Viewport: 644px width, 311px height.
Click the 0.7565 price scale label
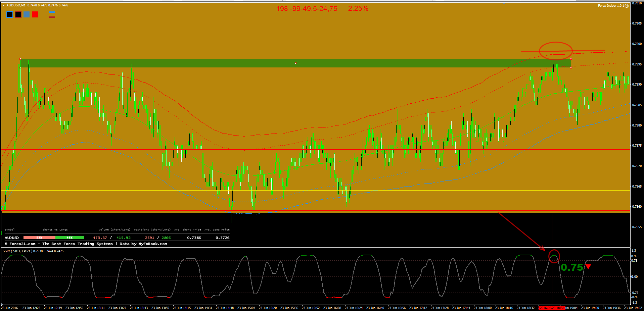(x=637, y=186)
